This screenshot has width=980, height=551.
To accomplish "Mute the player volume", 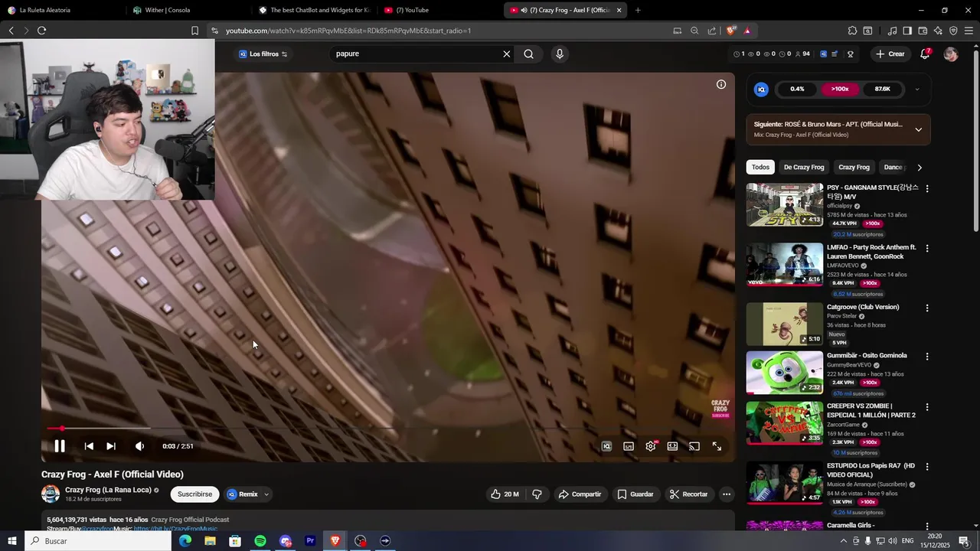I will click(139, 446).
